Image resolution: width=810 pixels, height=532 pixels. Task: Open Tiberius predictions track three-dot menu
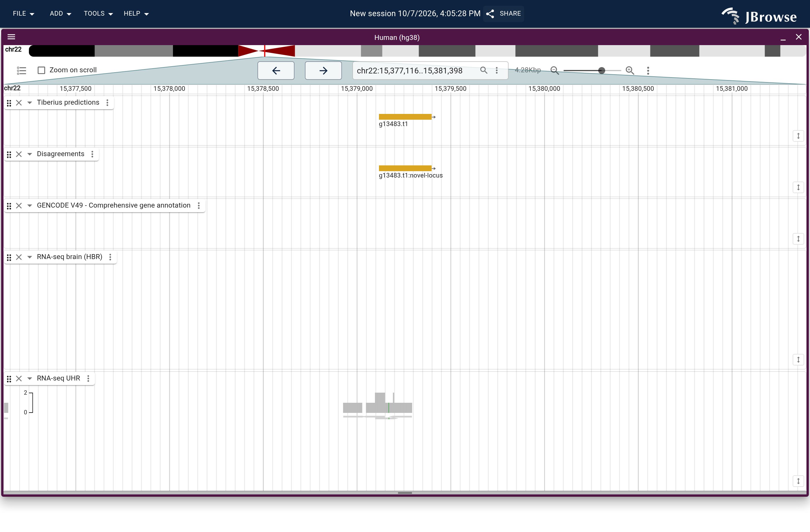pos(107,102)
